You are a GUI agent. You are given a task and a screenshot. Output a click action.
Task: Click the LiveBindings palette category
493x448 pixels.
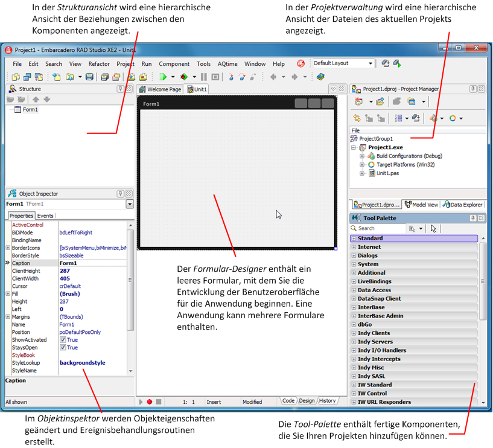pos(414,281)
